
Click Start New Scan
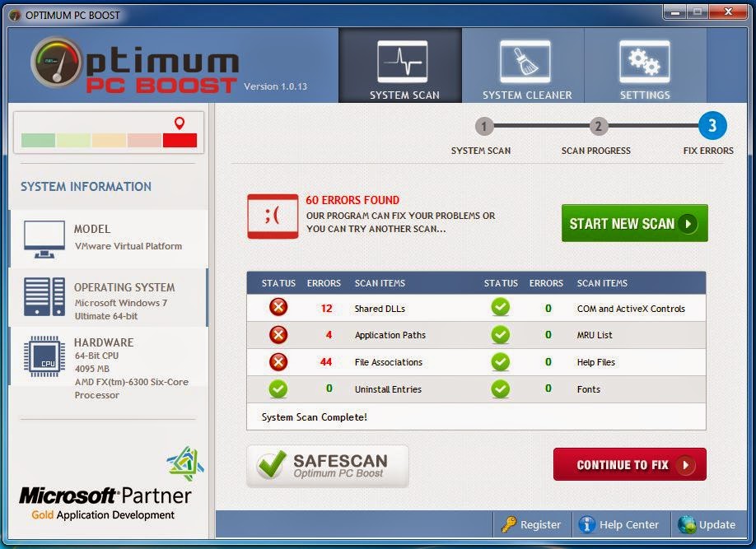(634, 223)
